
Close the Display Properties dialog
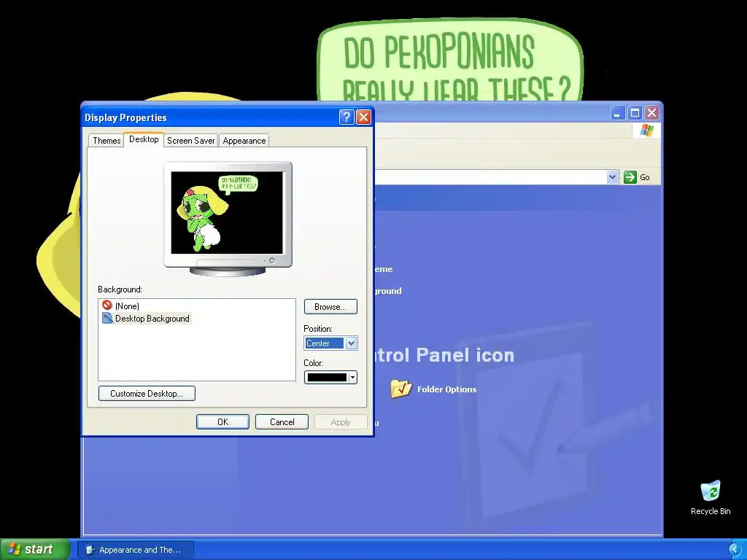pos(363,117)
